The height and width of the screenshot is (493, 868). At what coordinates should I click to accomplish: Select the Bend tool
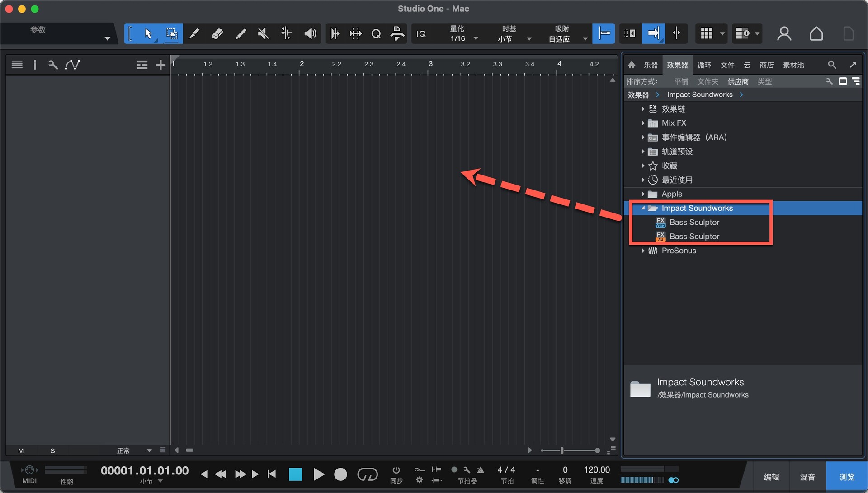286,33
